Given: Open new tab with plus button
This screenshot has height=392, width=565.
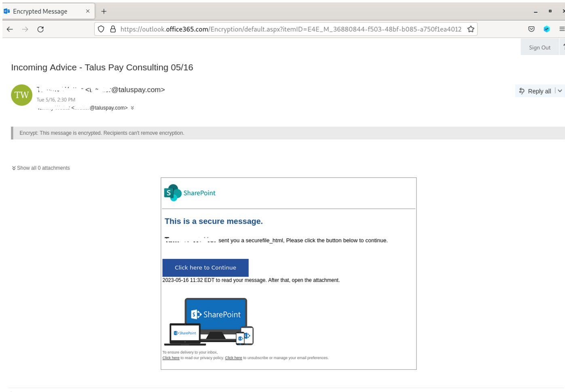Looking at the screenshot, I should coord(104,11).
